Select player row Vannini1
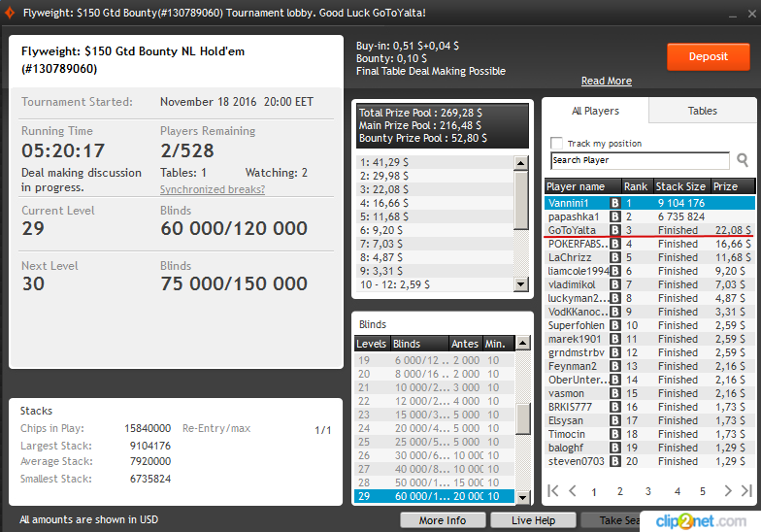The image size is (761, 532). point(650,203)
